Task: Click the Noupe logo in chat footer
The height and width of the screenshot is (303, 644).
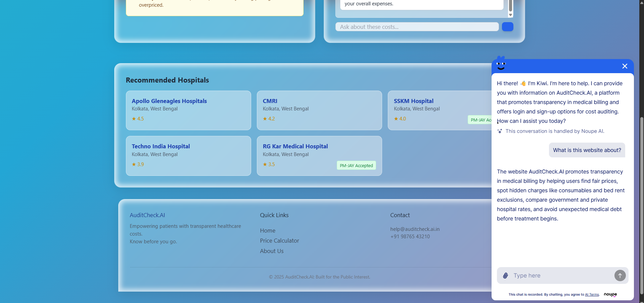Action: (610, 294)
